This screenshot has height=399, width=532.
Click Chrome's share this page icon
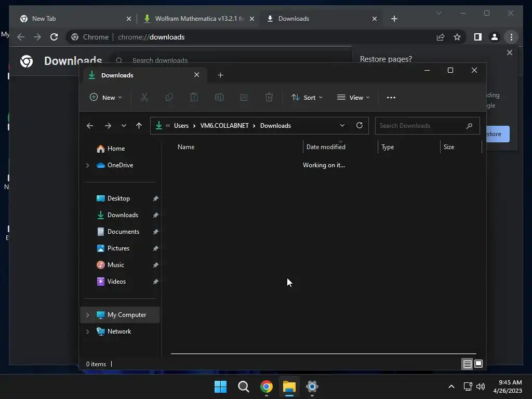pyautogui.click(x=441, y=37)
